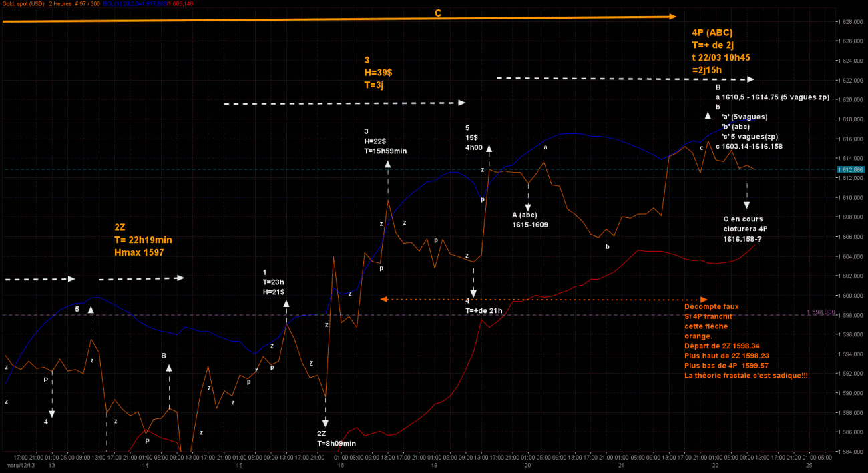Screen dimensions: 868x473
Task: Click the 'A (abc) 1615-1609' wave label
Action: [x=529, y=220]
